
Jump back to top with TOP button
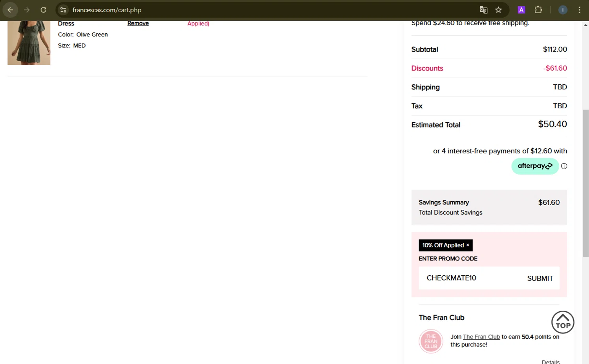(x=563, y=322)
